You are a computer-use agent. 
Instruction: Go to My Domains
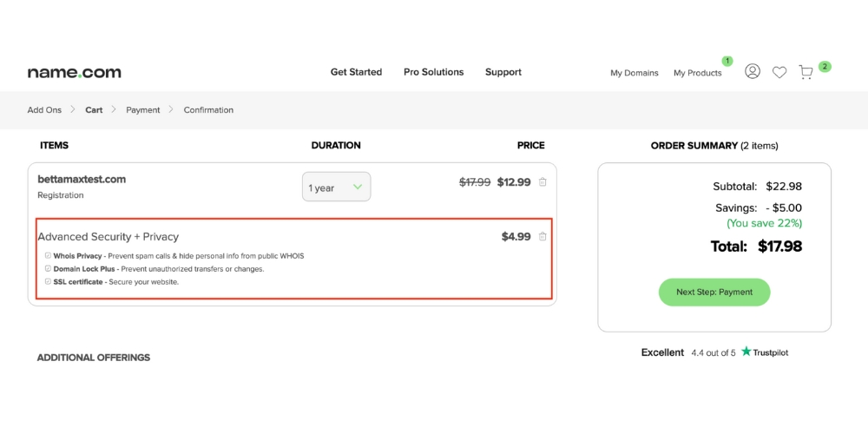[x=634, y=73]
